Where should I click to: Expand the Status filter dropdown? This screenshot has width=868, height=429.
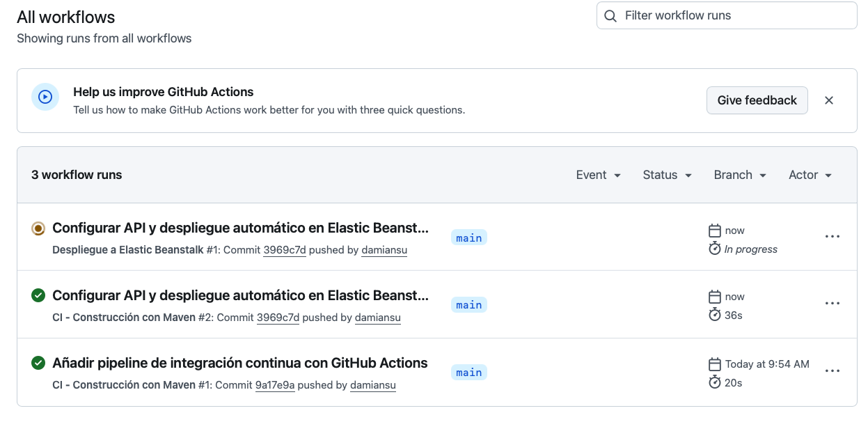(x=667, y=175)
